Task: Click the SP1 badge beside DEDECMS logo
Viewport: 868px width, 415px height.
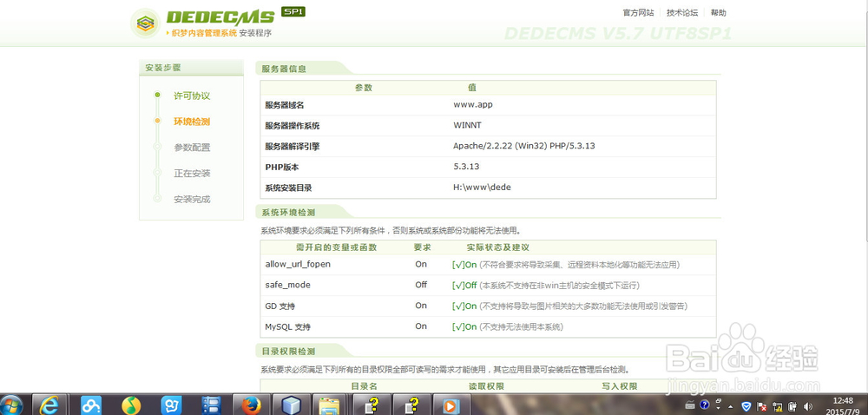Action: click(293, 11)
